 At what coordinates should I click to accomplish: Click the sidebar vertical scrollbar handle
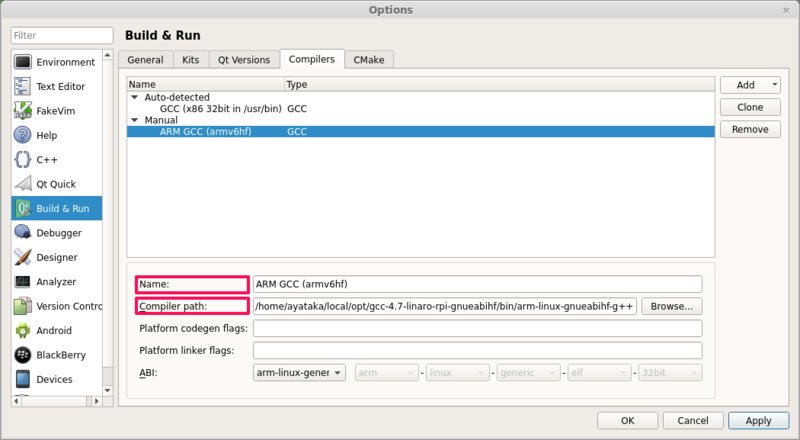(108, 376)
